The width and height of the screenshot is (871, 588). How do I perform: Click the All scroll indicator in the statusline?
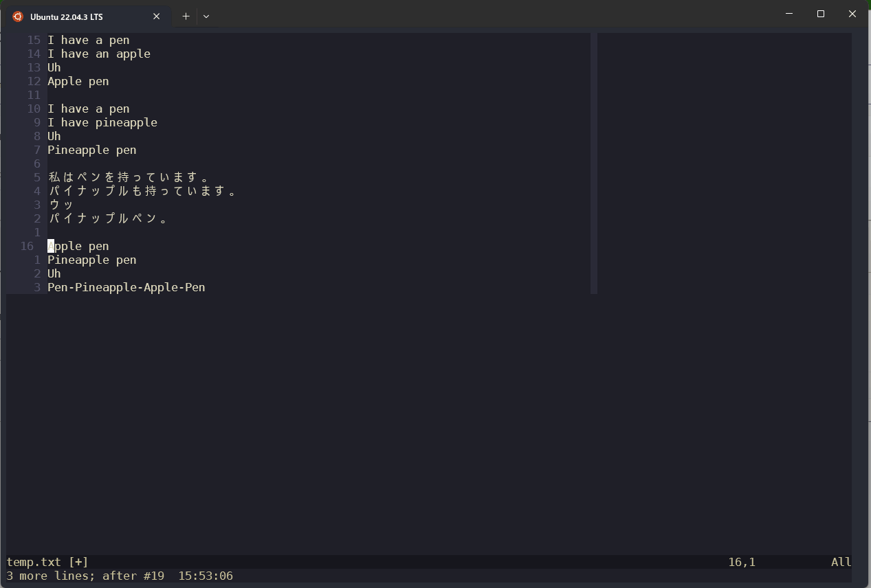click(x=840, y=562)
